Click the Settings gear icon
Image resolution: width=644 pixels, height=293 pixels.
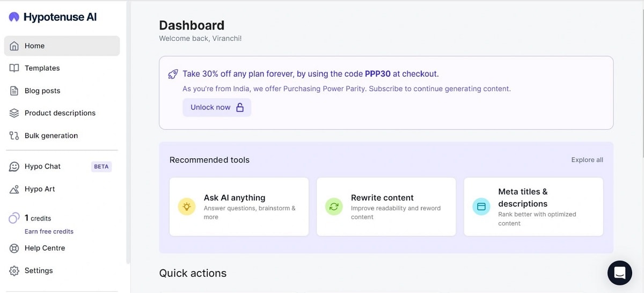pyautogui.click(x=14, y=271)
